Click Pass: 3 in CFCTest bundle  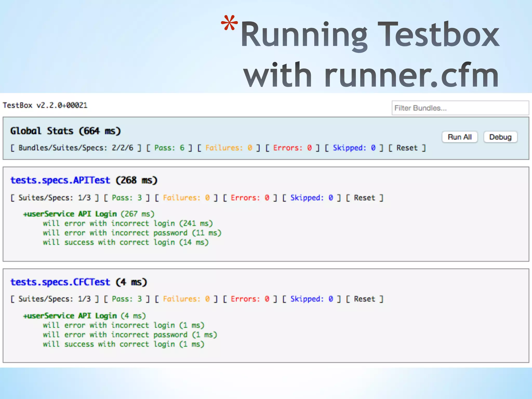point(127,299)
